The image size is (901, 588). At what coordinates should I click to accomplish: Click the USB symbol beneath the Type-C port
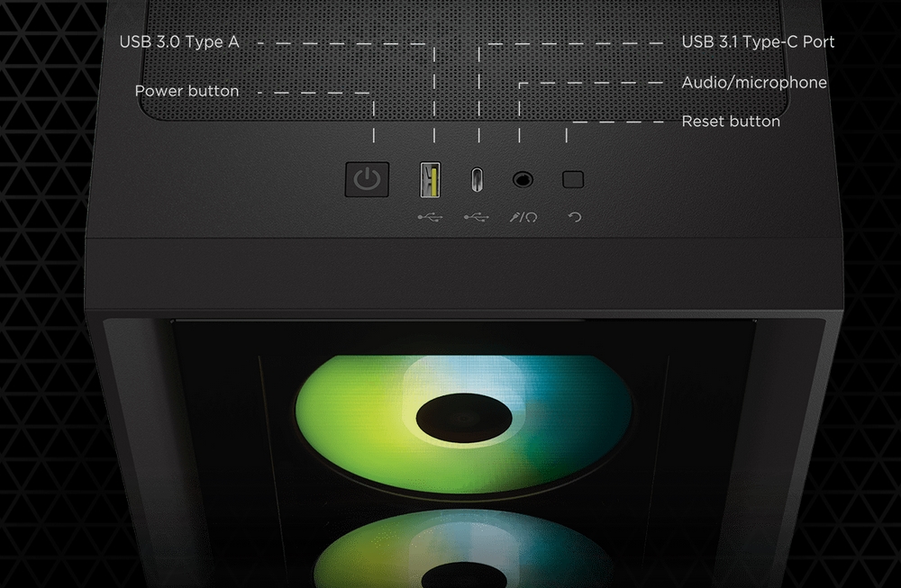[476, 217]
